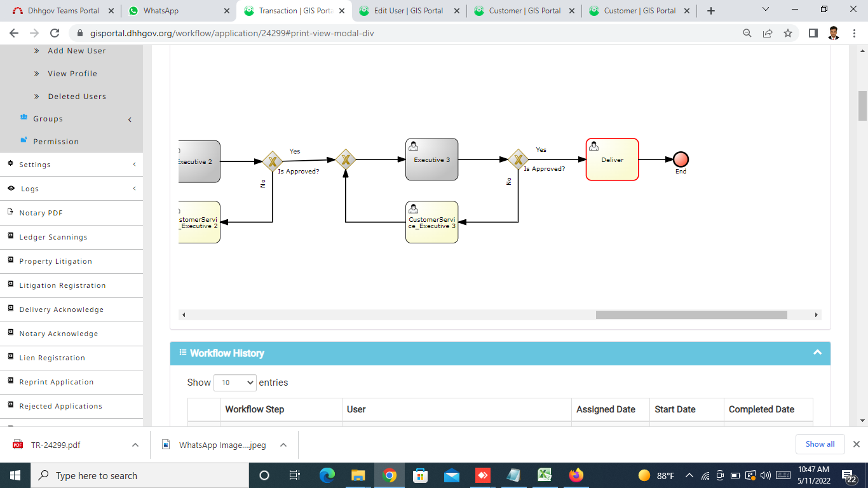Open Litigation Registration menu item

pyautogui.click(x=62, y=285)
